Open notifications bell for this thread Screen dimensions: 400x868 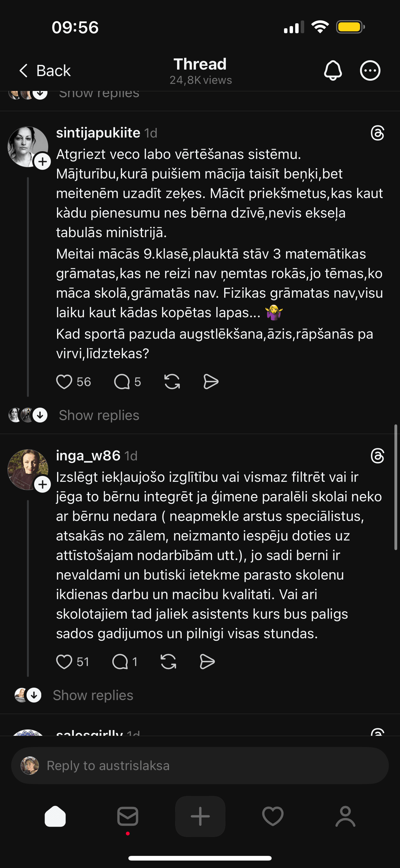(333, 70)
